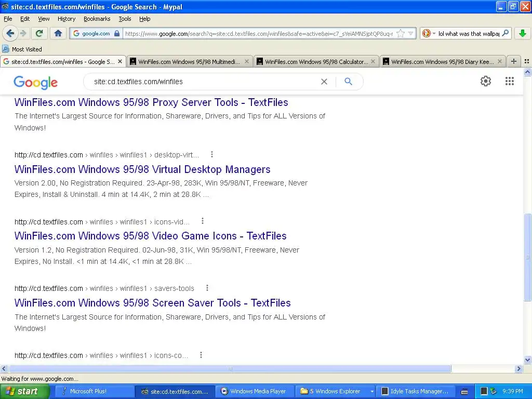Open the View menu
This screenshot has height=399, width=532.
(x=44, y=19)
